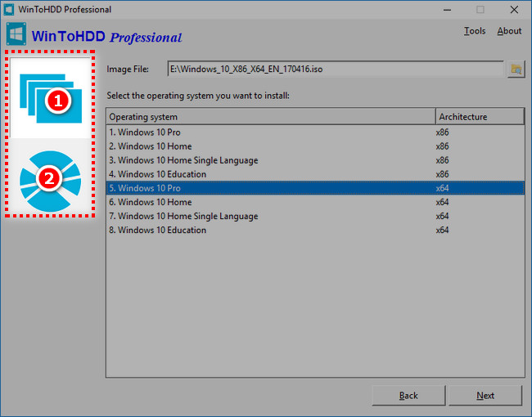Select row 5. Windows 10 Pro x64

coord(315,188)
